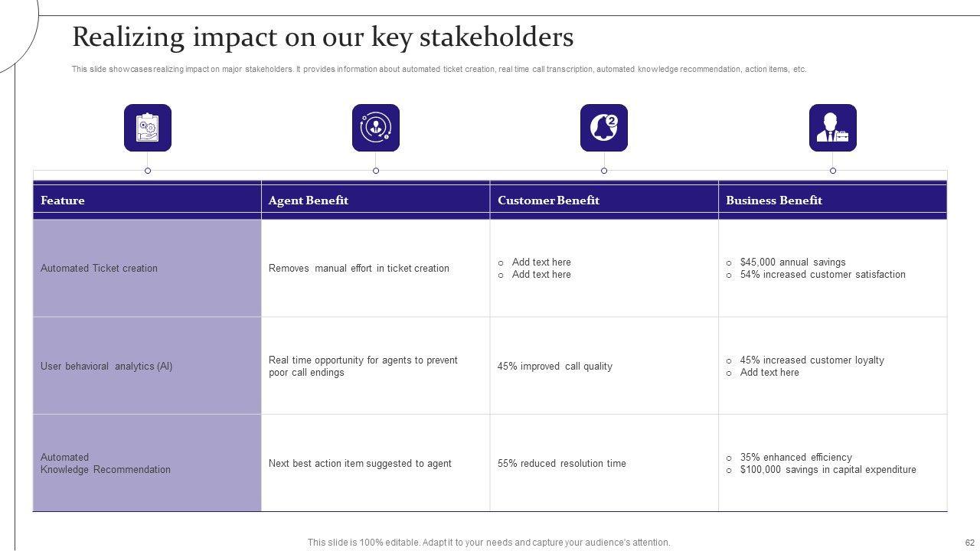The width and height of the screenshot is (980, 551).
Task: Select the businessman with briefcase icon
Action: coord(832,128)
